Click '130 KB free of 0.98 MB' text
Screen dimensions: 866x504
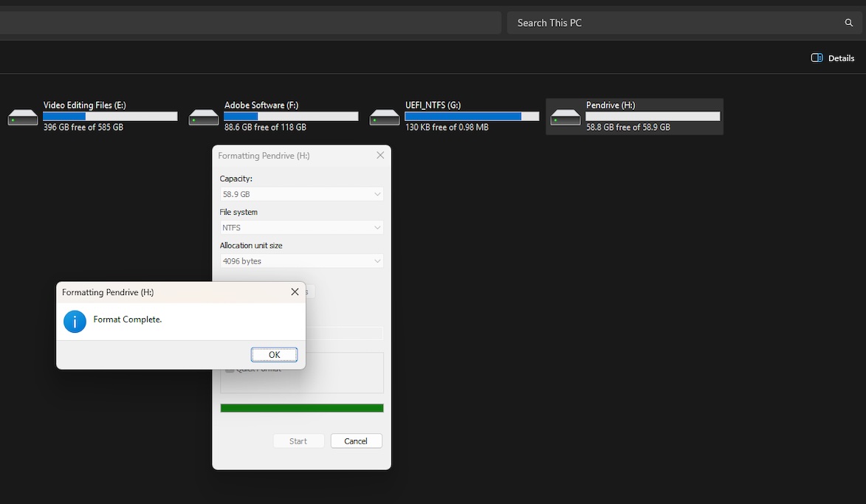pyautogui.click(x=447, y=127)
